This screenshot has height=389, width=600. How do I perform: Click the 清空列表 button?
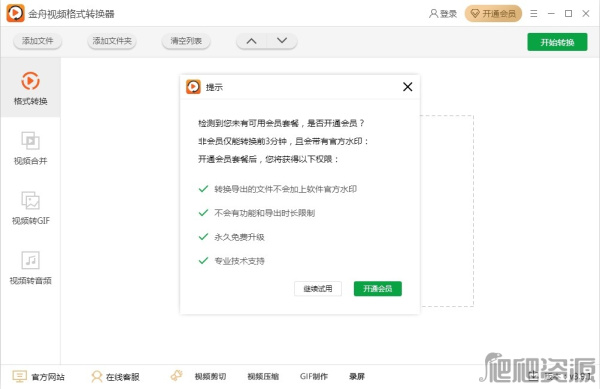186,41
